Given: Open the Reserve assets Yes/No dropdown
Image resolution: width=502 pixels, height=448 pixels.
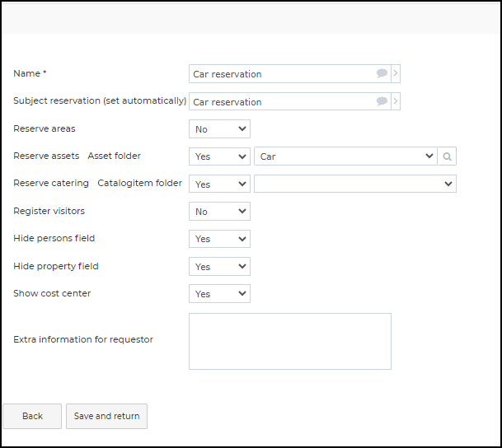Looking at the screenshot, I should pos(219,156).
